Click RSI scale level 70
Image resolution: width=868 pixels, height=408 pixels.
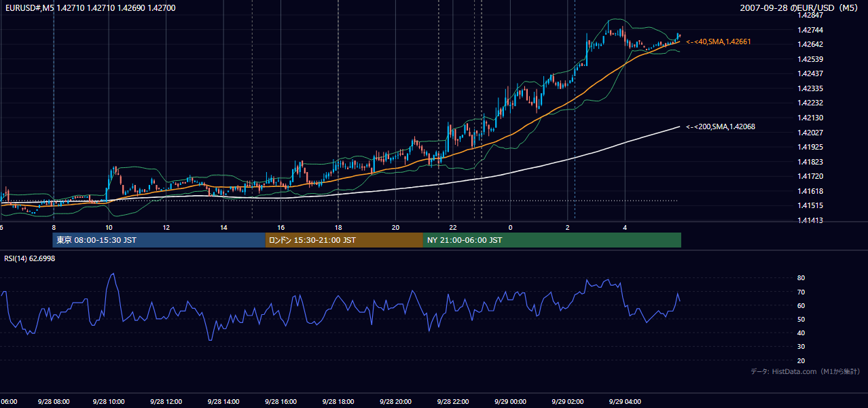point(801,292)
